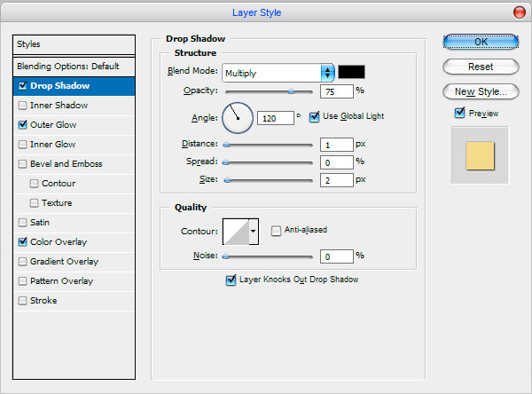Screen dimensions: 532x394
Task: Click the Angle dial control
Action: pyautogui.click(x=238, y=118)
